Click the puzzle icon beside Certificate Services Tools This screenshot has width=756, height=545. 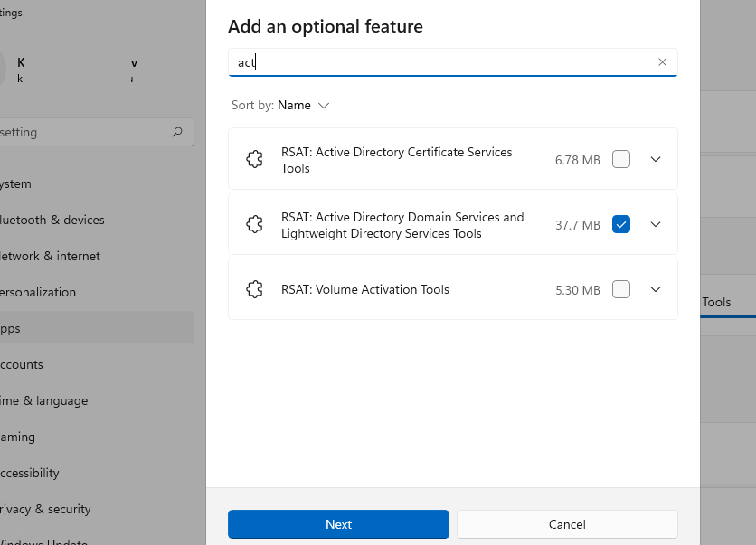pyautogui.click(x=254, y=159)
